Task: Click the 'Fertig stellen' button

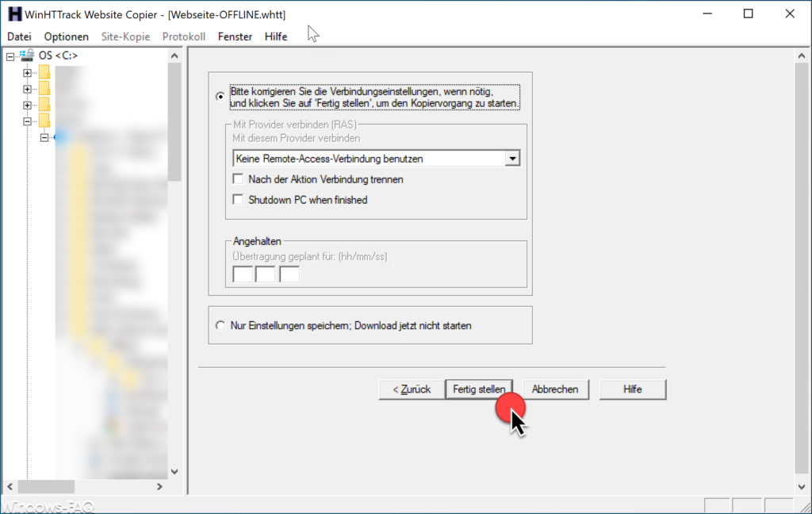Action: pyautogui.click(x=479, y=389)
